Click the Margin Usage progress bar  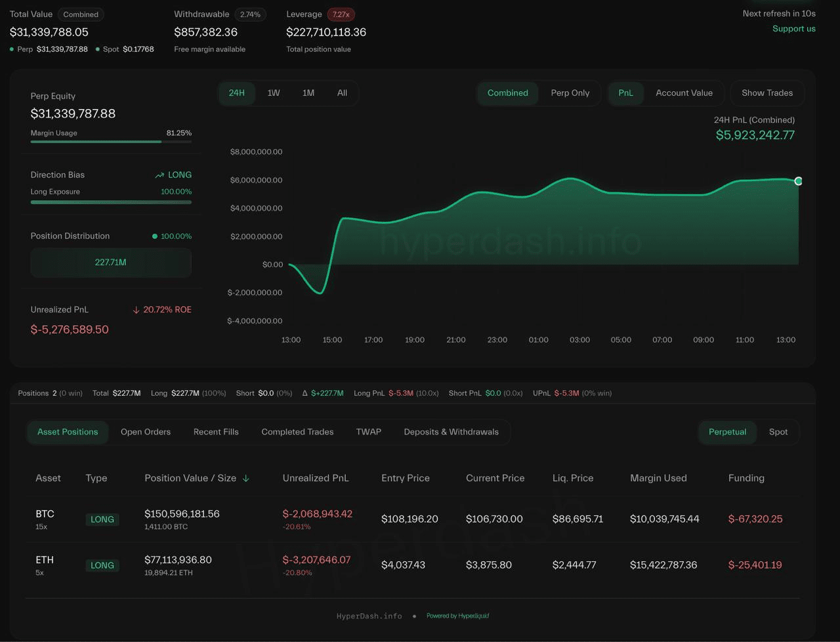tap(111, 141)
